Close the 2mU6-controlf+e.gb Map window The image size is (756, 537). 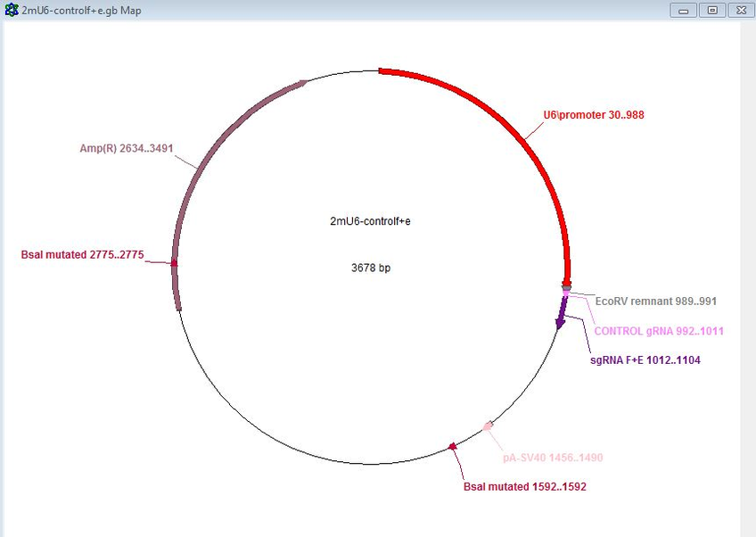(x=741, y=10)
